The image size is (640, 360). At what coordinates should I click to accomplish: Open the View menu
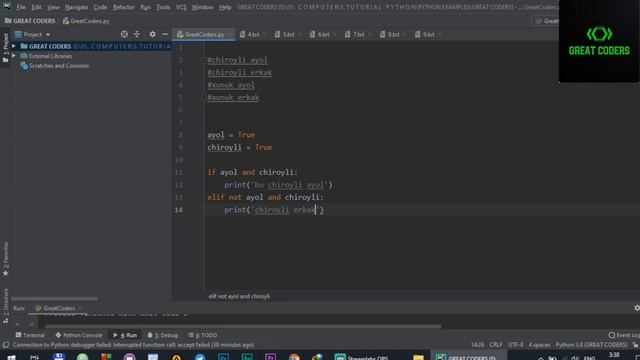[x=53, y=7]
